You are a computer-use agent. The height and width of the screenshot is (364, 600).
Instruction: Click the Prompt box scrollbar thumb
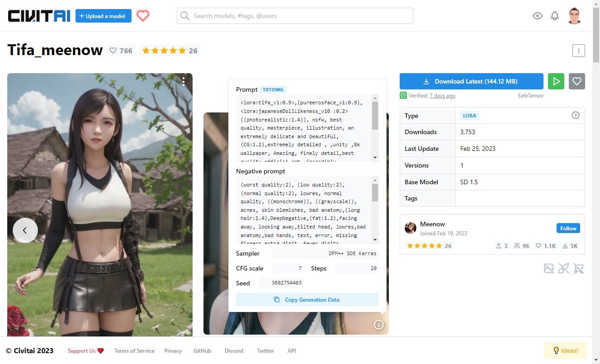[x=375, y=116]
